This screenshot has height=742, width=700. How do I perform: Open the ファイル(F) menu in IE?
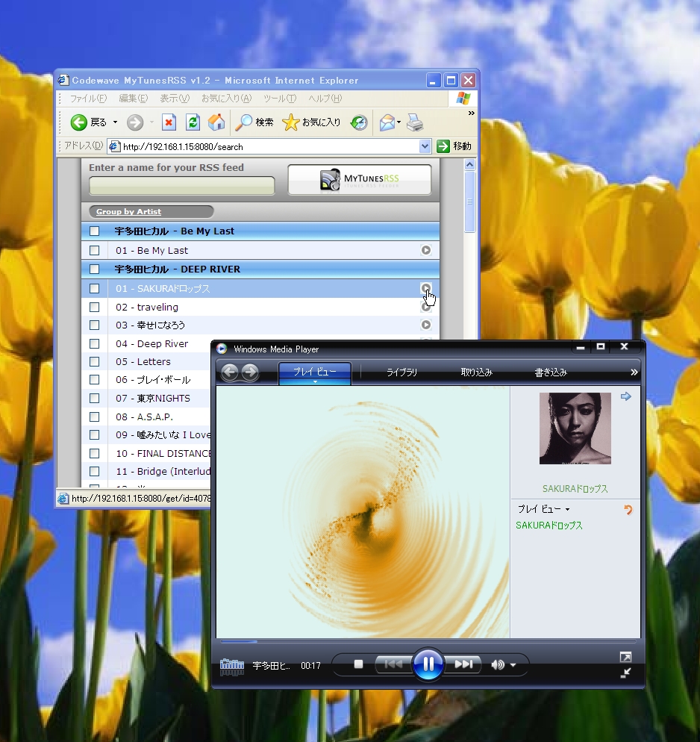click(x=89, y=99)
